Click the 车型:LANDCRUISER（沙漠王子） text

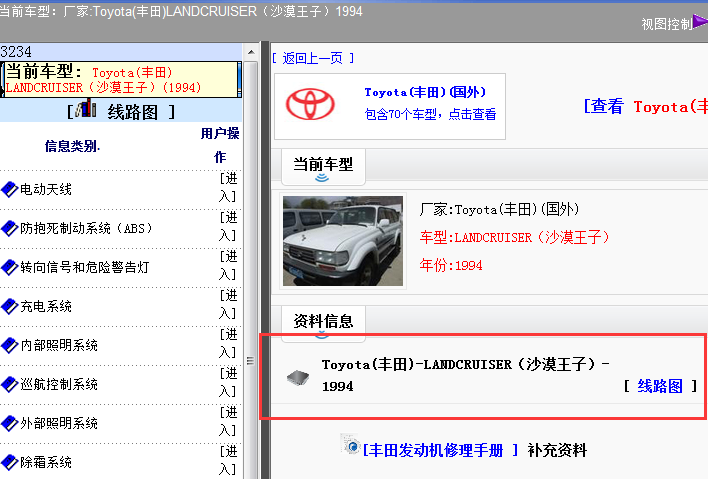pyautogui.click(x=515, y=237)
